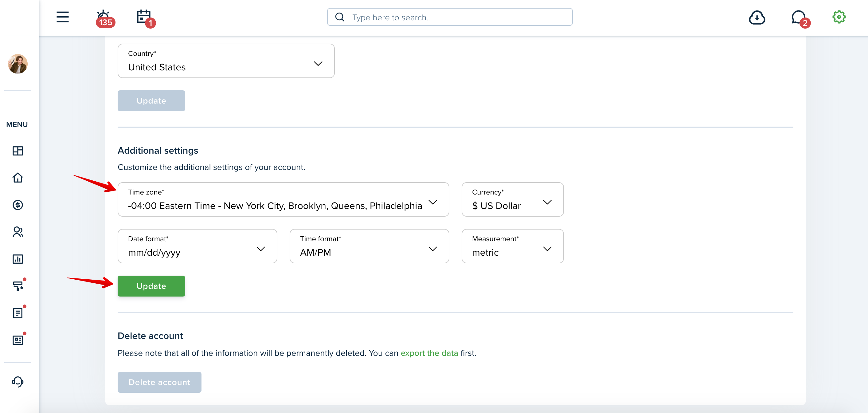This screenshot has height=413, width=868.
Task: Click the Delete account button
Action: click(159, 382)
